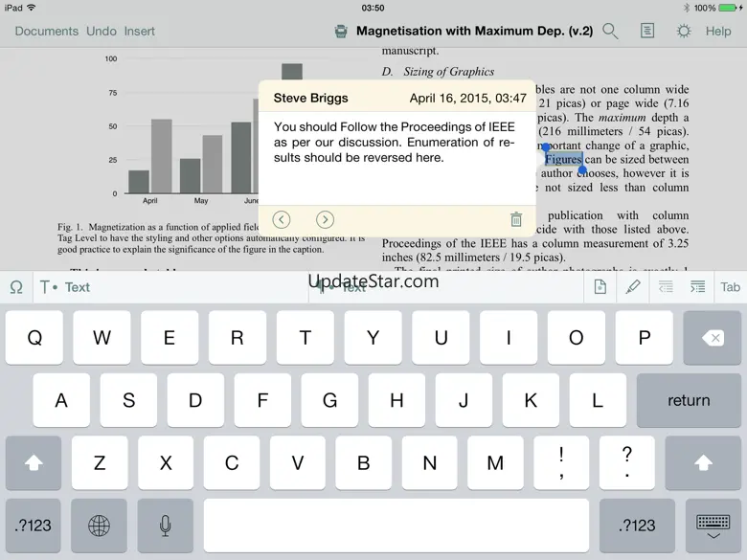Tap heading Sizing of Graphics
747x560 pixels.
point(449,72)
